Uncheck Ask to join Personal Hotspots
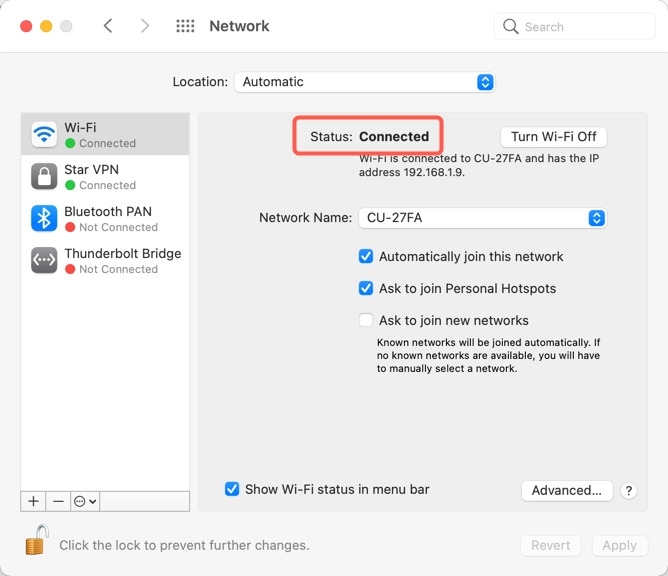Image resolution: width=668 pixels, height=576 pixels. (366, 289)
